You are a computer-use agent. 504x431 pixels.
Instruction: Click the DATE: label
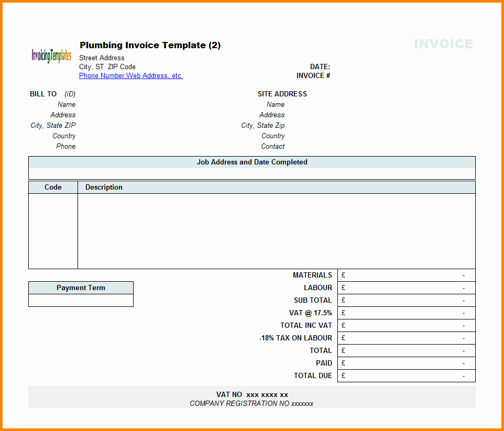point(320,67)
